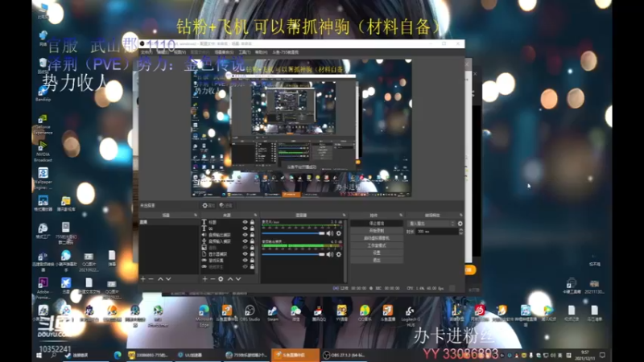Open source properties gear in the Sources toolbar

click(221, 279)
